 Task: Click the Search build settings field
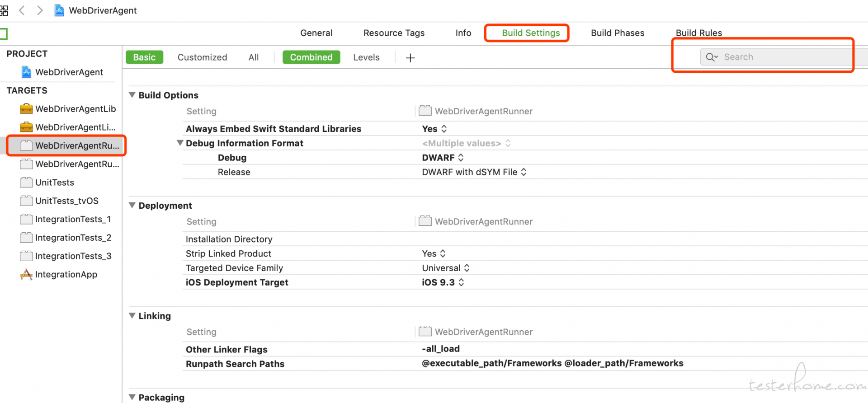(x=784, y=57)
